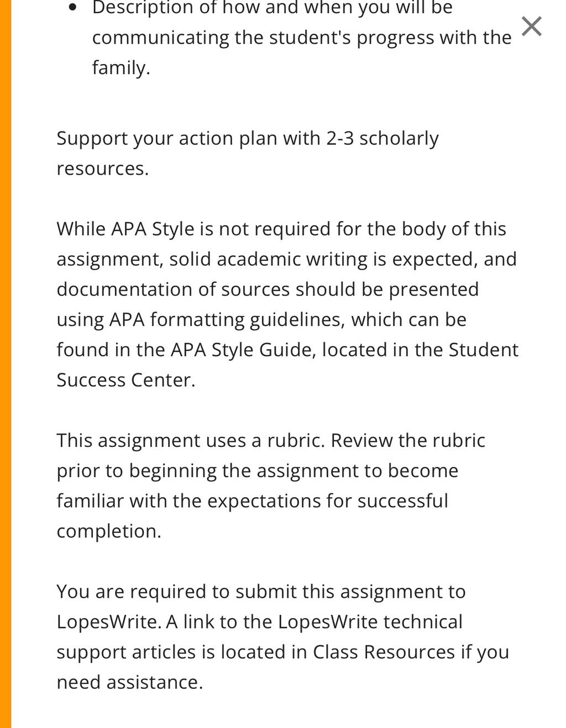Click the word 'LopesWrite.' starting a line
566x728 pixels.
click(109, 622)
